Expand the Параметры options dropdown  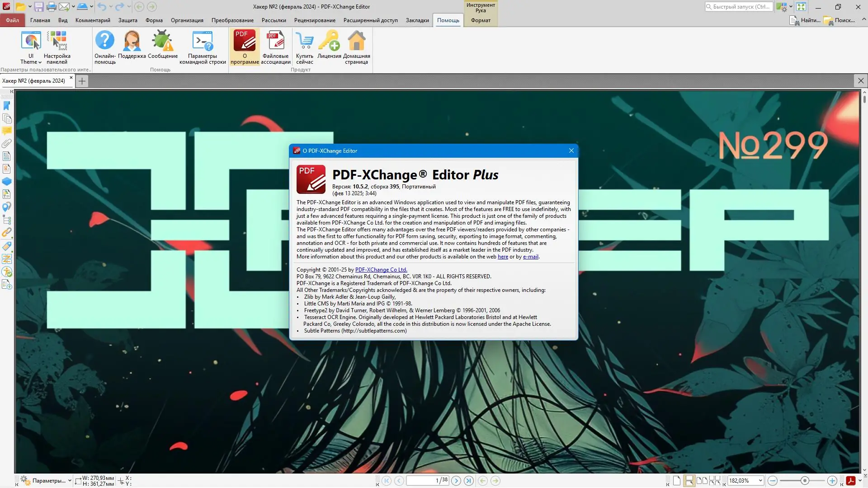pos(70,481)
